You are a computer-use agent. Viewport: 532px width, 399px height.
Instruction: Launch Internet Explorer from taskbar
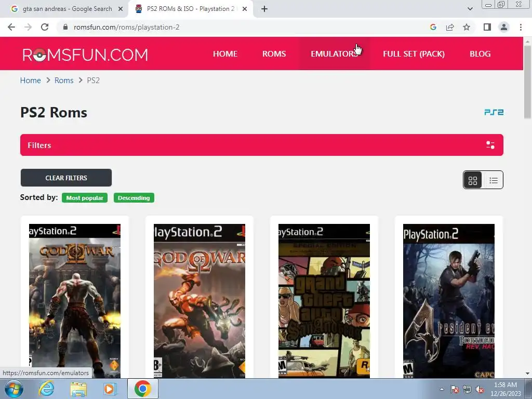pos(46,389)
